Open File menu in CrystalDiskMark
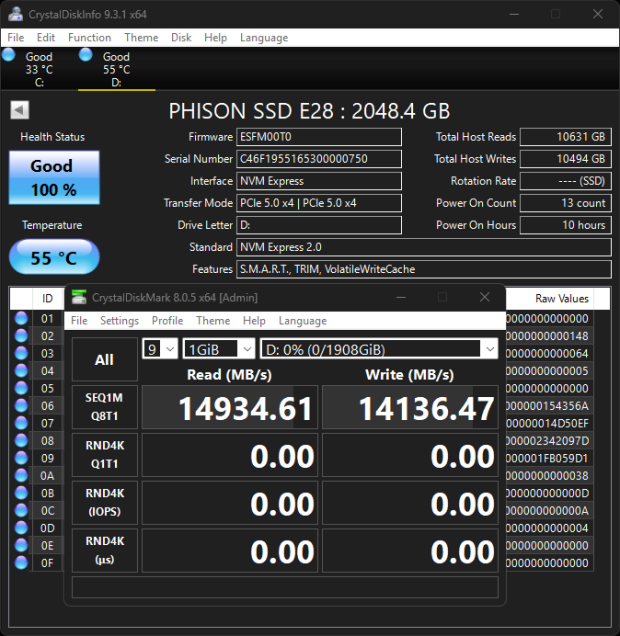The height and width of the screenshot is (636, 620). [x=79, y=320]
